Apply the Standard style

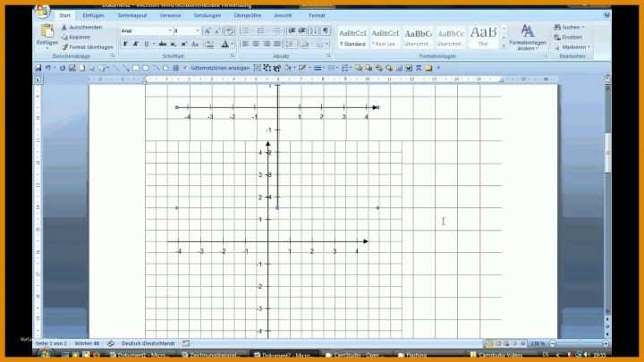(x=352, y=38)
